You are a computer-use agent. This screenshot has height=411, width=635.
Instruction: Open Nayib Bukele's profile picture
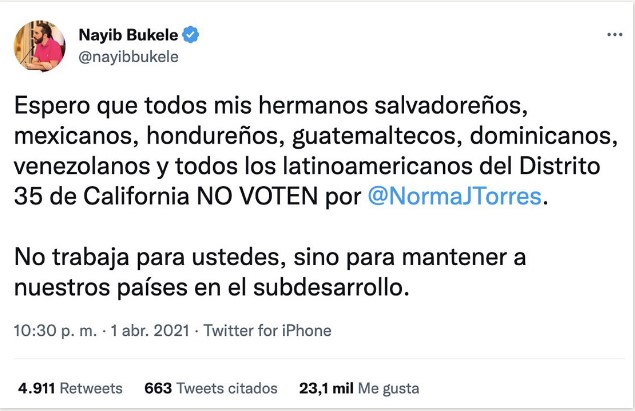click(39, 45)
